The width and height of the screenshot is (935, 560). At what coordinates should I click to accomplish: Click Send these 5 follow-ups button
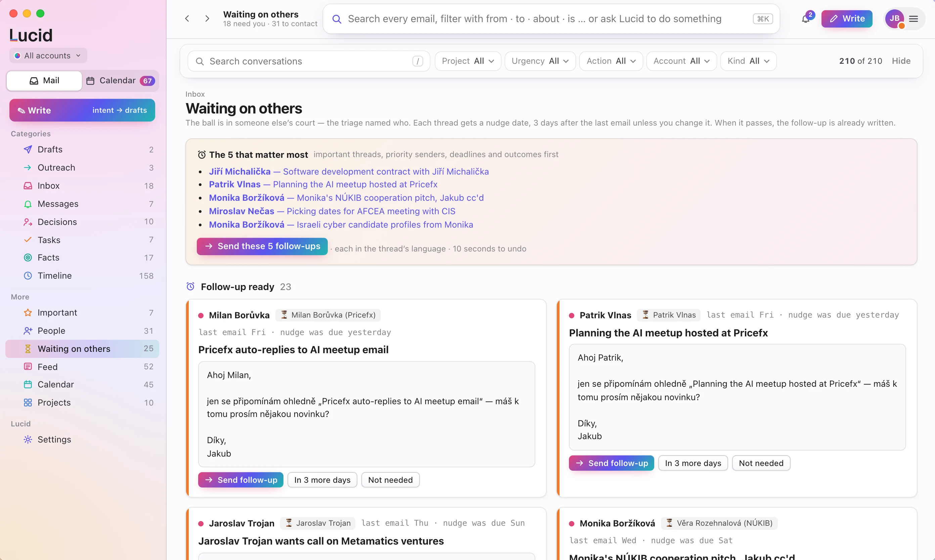tap(262, 246)
